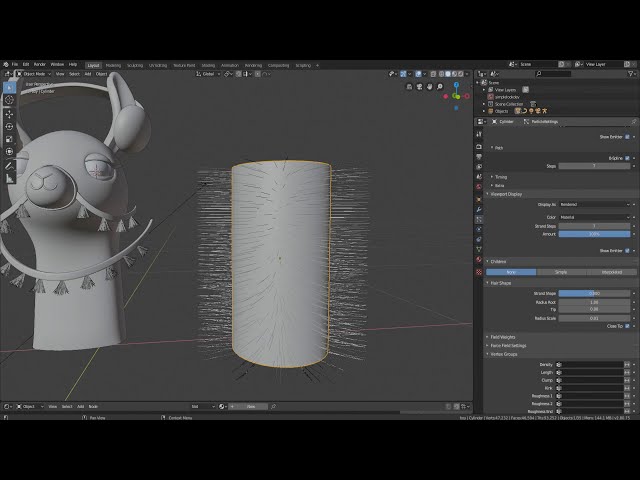Choose Simple children type button
Viewport: 640px width, 480px height.
tap(560, 271)
